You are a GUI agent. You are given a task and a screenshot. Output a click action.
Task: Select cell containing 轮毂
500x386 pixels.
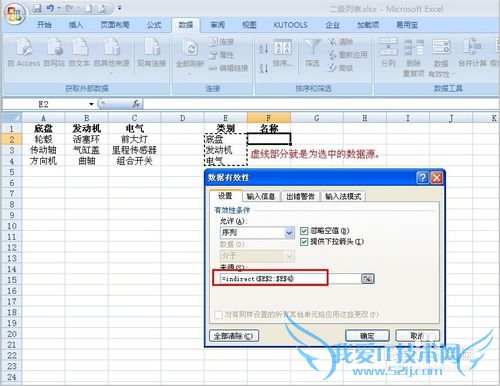coord(43,139)
